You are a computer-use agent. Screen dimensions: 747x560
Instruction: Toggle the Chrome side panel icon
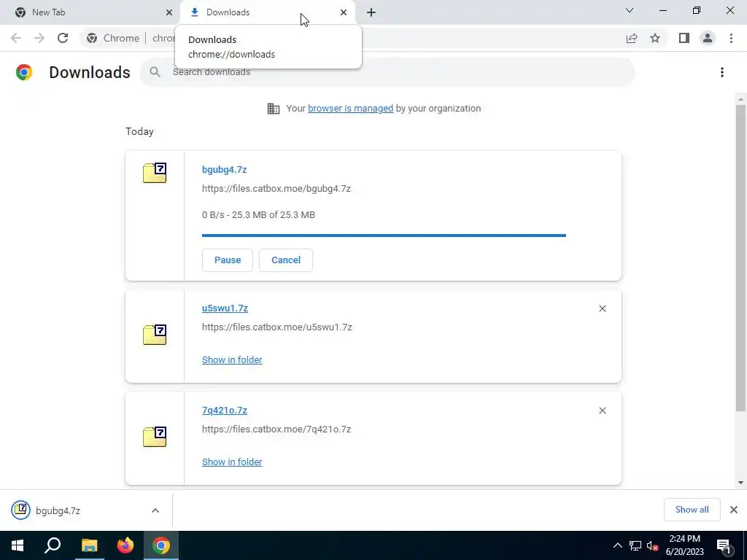pyautogui.click(x=684, y=38)
